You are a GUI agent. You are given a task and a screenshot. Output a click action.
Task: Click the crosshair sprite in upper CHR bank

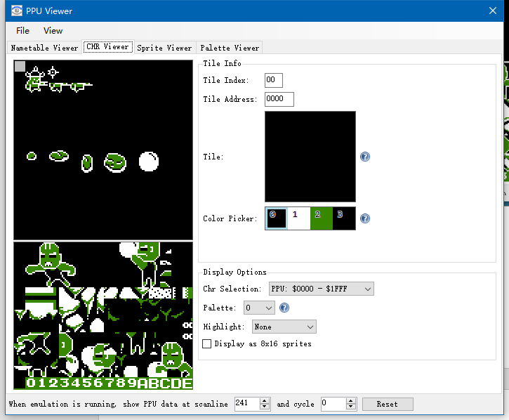tap(53, 72)
